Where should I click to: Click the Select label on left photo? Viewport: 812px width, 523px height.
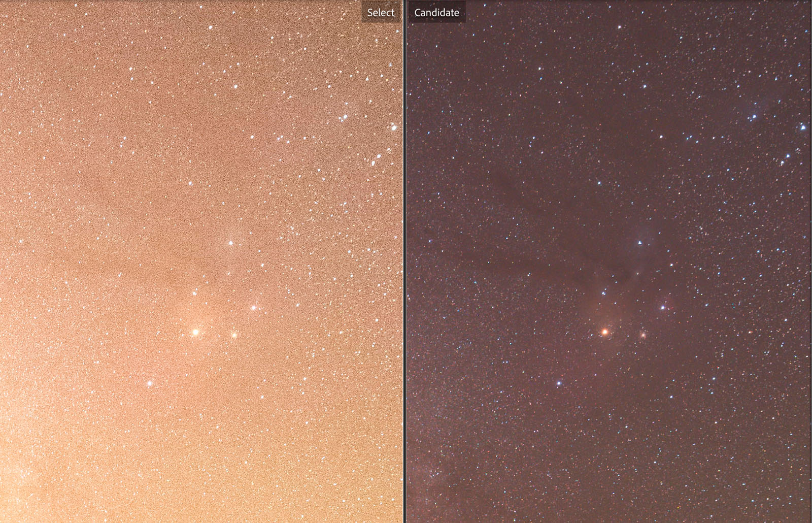click(381, 13)
